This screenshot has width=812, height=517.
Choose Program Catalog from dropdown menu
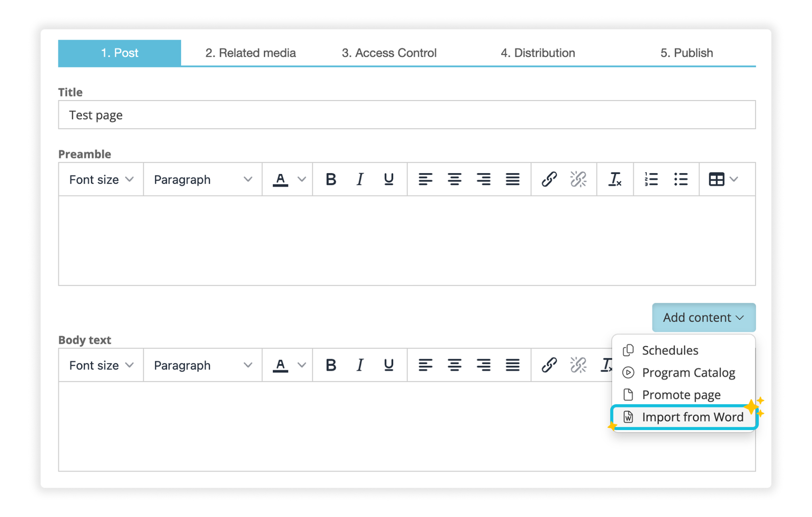[x=688, y=373]
